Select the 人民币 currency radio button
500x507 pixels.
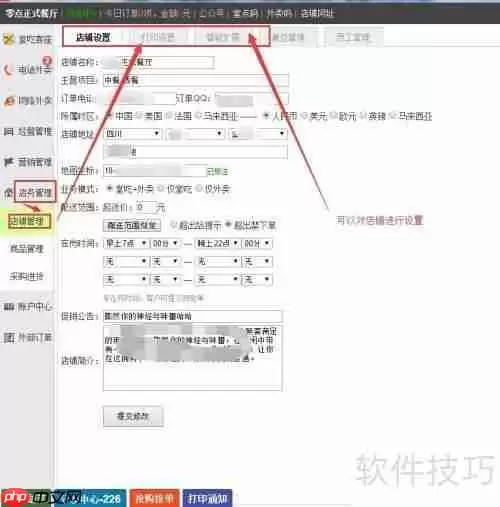(266, 116)
